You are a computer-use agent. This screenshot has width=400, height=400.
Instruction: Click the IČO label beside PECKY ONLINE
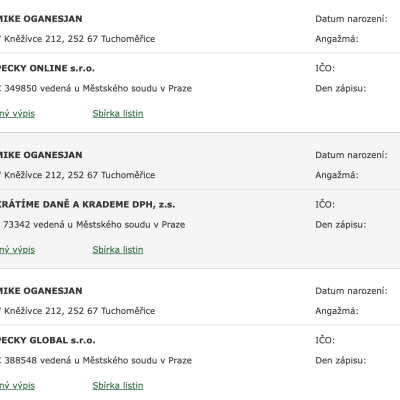click(x=325, y=68)
